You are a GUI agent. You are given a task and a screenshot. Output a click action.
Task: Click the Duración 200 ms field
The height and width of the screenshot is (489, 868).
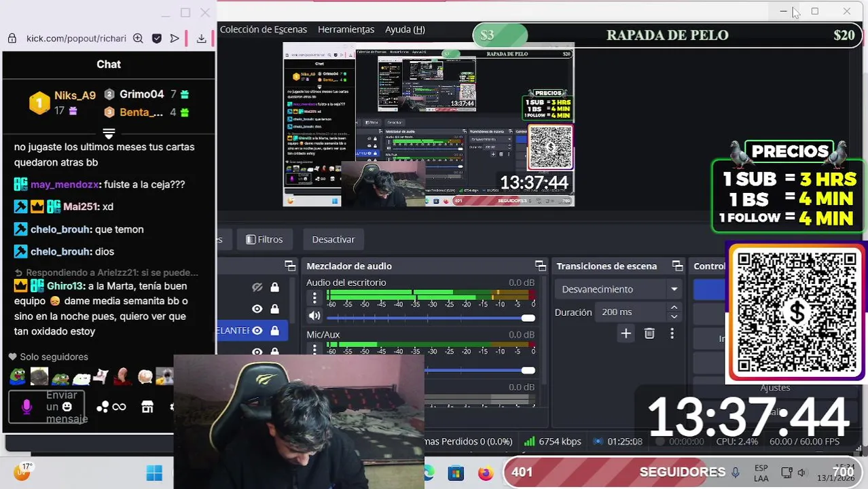point(631,312)
